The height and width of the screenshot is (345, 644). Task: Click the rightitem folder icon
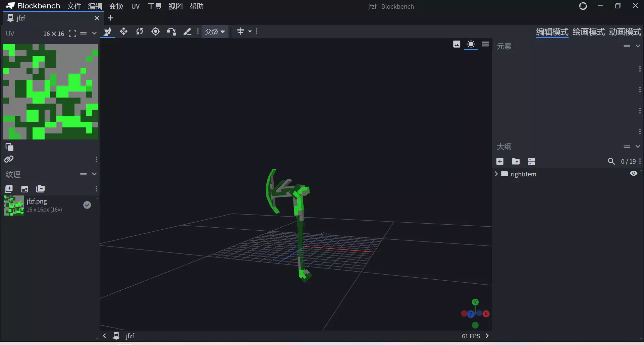(x=504, y=174)
